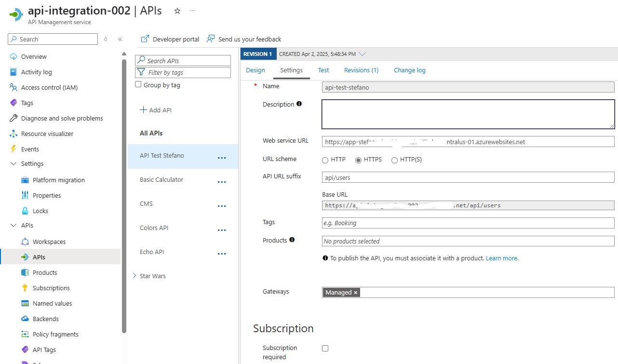This screenshot has height=364, width=618.
Task: Collapse the APIs section in sidebar
Action: tap(13, 226)
